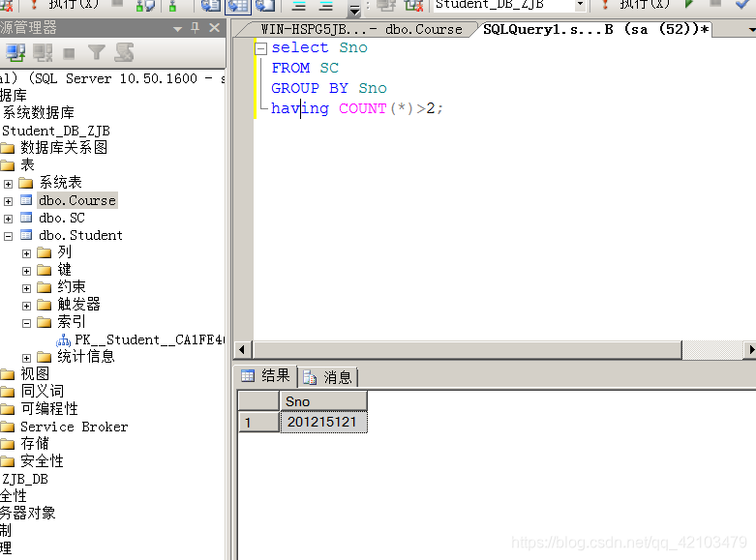Collapse the select statement code block
The image size is (756, 560).
[x=260, y=48]
